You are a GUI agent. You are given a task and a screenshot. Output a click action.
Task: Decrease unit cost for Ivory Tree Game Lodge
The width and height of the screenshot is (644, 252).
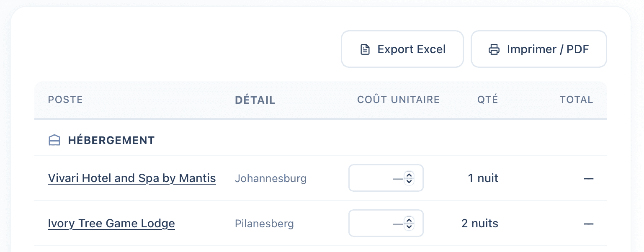tap(410, 226)
